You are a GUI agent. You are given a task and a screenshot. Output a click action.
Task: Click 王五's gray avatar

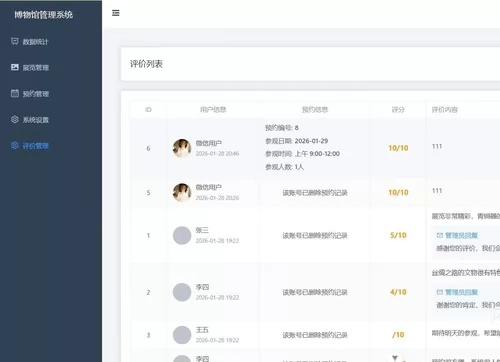click(182, 335)
